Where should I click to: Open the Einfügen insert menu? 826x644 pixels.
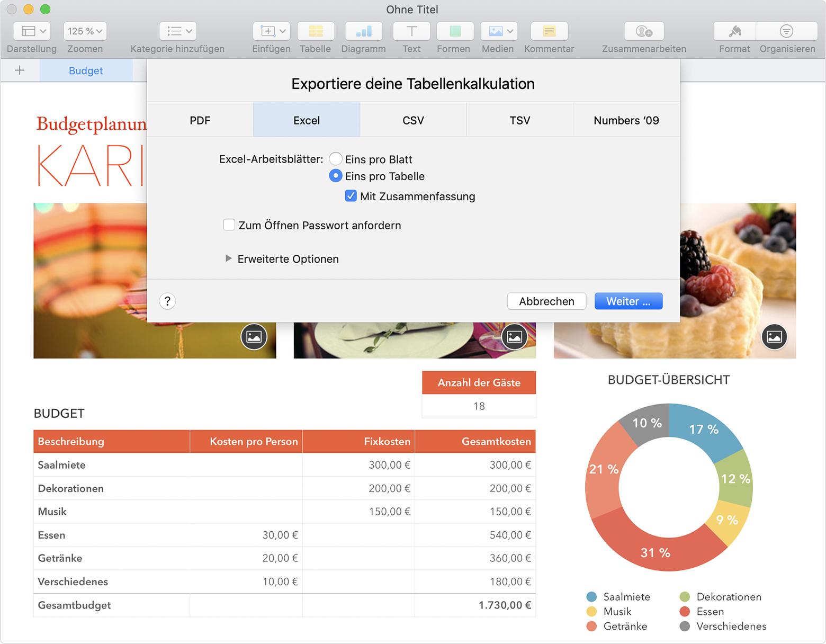tap(271, 31)
